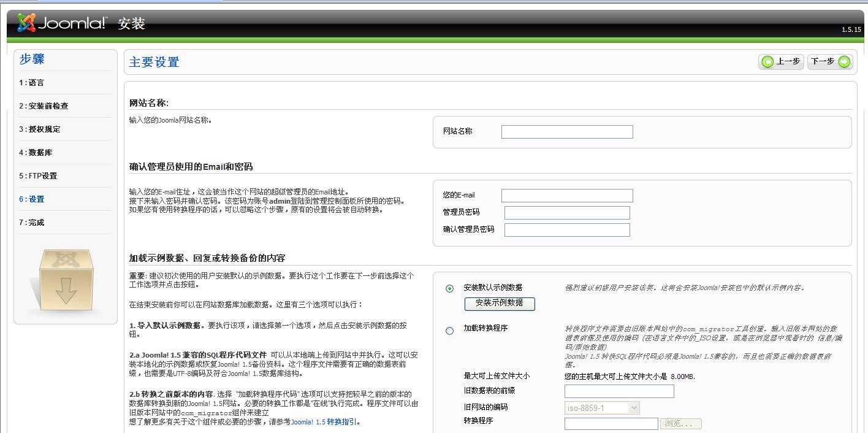Click the 加载示例数据、回复或转换备份的内容 heading
Image resolution: width=868 pixels, height=433 pixels.
207,258
